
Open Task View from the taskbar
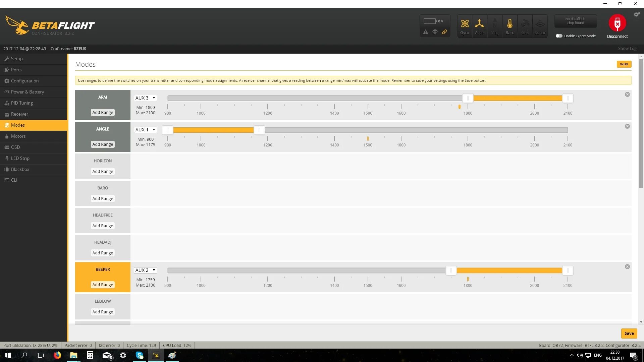pos(40,355)
